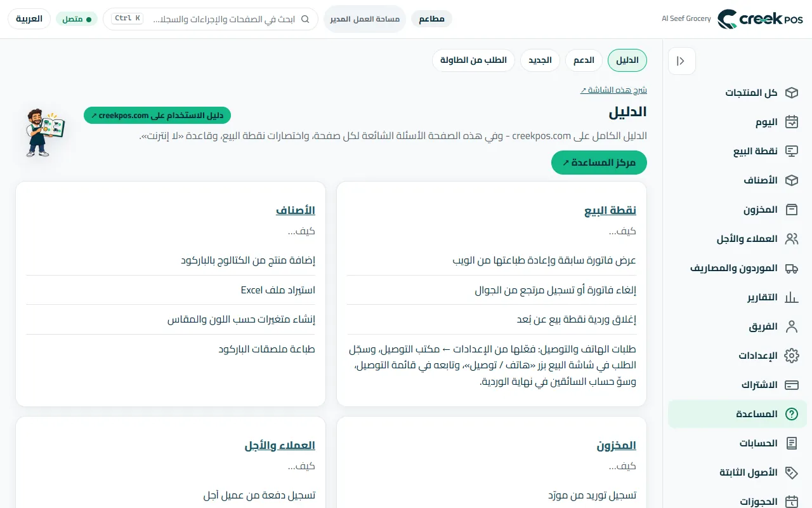The width and height of the screenshot is (812, 508).
Task: Click the Items cube icon (الأصناف)
Action: coord(791,180)
